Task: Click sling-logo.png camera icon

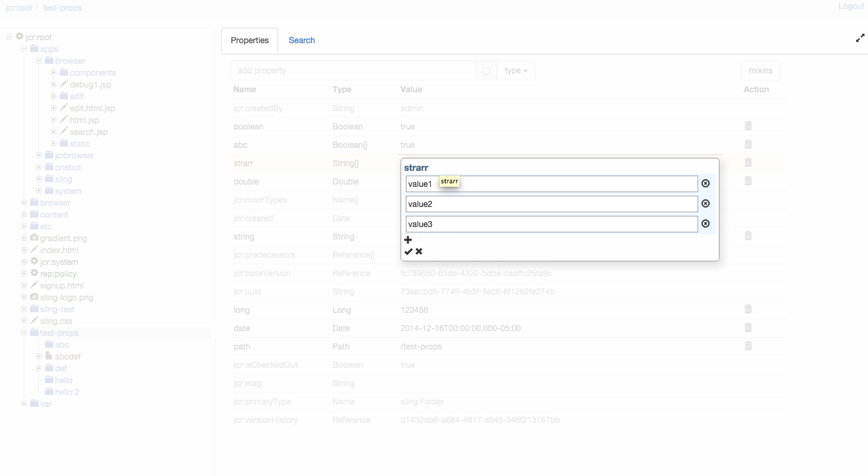Action: [34, 297]
